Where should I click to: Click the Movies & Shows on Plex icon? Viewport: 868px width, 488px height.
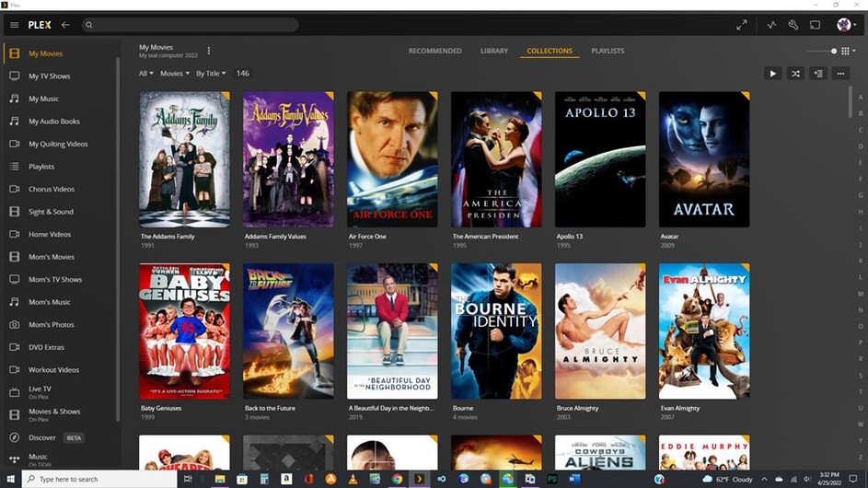tap(15, 415)
